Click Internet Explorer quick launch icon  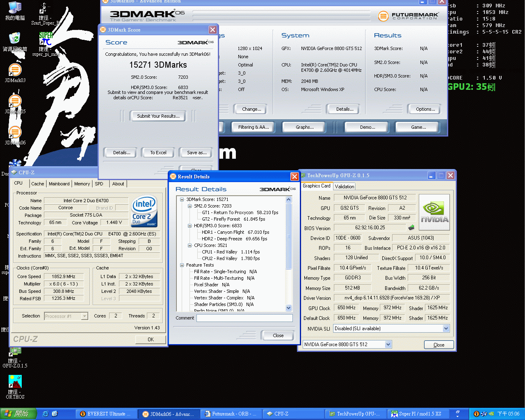coord(46,414)
